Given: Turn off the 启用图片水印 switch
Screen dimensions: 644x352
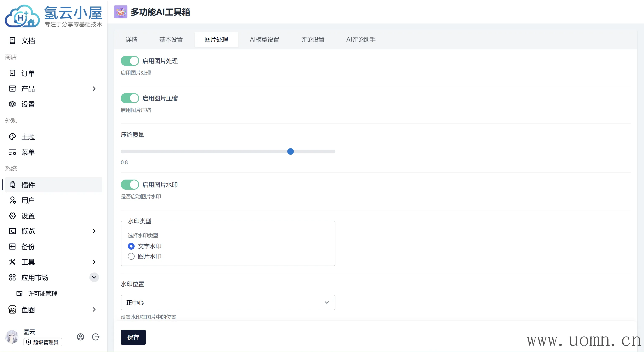Looking at the screenshot, I should (x=130, y=185).
